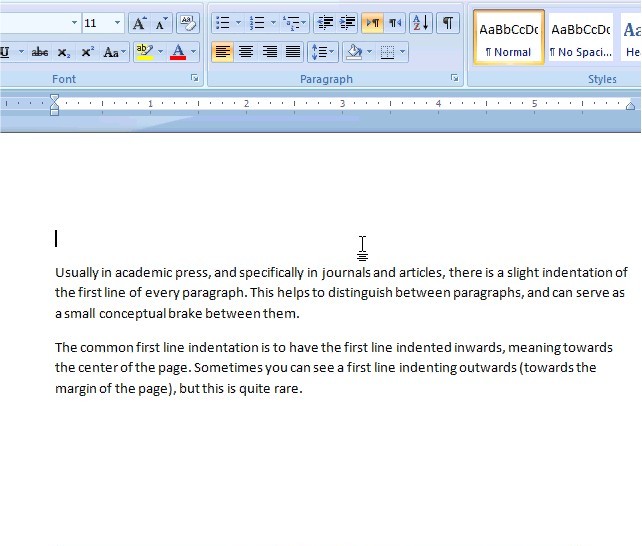Screen dimensions: 642x546
Task: Click the Styles group label
Action: 602,79
